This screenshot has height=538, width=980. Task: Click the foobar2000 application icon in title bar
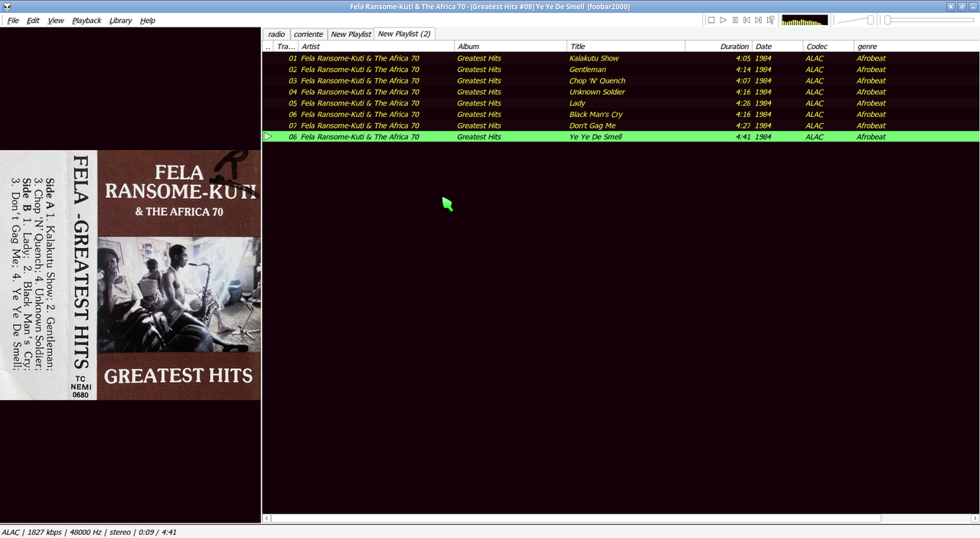tap(6, 6)
